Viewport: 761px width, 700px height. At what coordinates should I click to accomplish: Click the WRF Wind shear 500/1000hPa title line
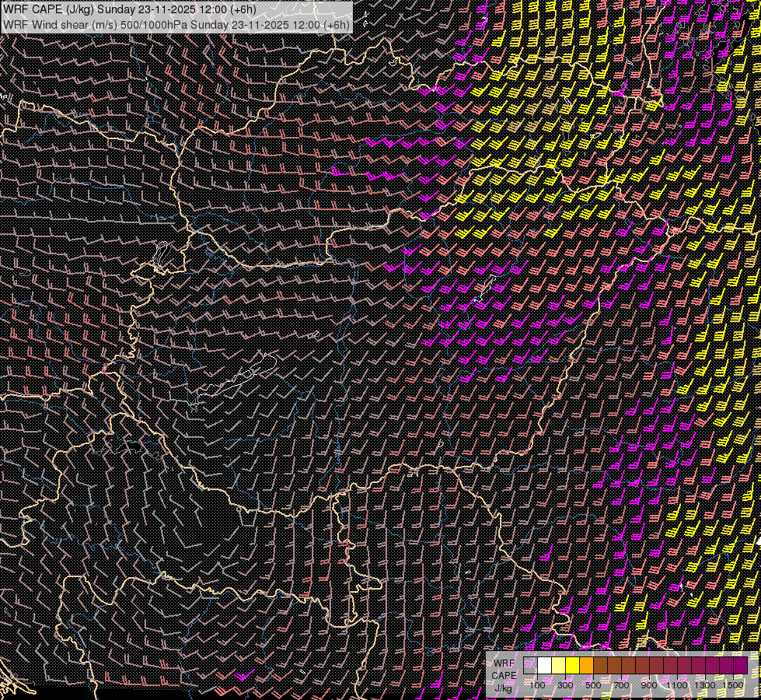point(176,24)
